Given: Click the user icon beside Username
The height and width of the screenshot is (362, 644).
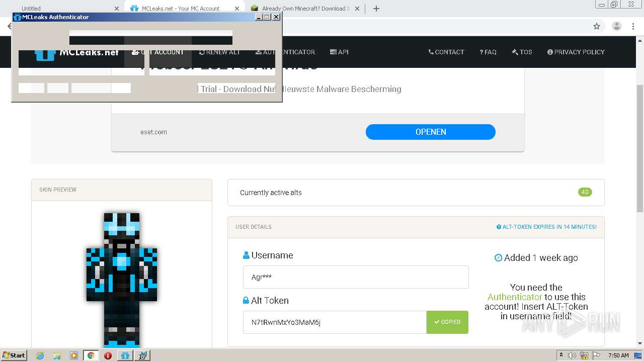Looking at the screenshot, I should coord(246,255).
